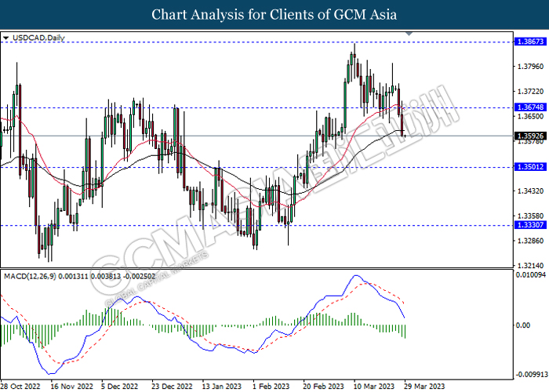Click the USDCAD,Daily dropdown triangle

(6, 38)
